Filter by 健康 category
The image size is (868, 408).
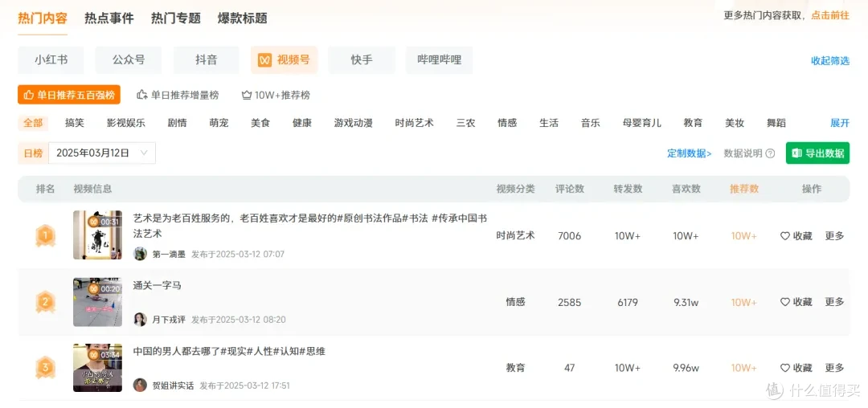click(x=302, y=123)
